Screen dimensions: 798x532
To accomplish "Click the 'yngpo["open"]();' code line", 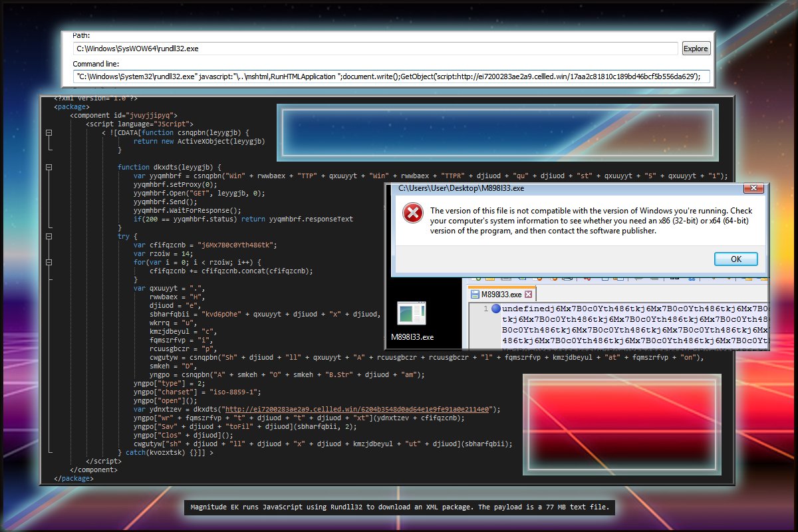I will (x=165, y=401).
